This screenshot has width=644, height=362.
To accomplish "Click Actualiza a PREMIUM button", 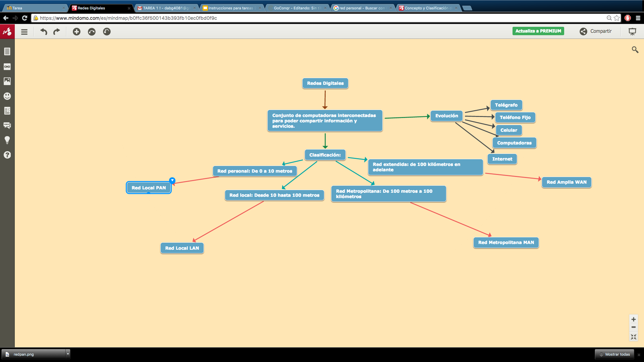I will click(538, 31).
